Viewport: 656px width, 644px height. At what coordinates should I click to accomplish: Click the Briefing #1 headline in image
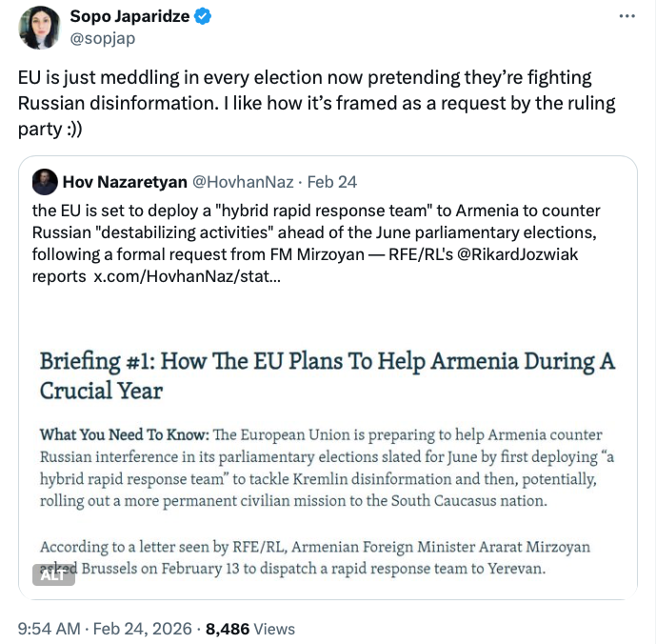pos(327,375)
